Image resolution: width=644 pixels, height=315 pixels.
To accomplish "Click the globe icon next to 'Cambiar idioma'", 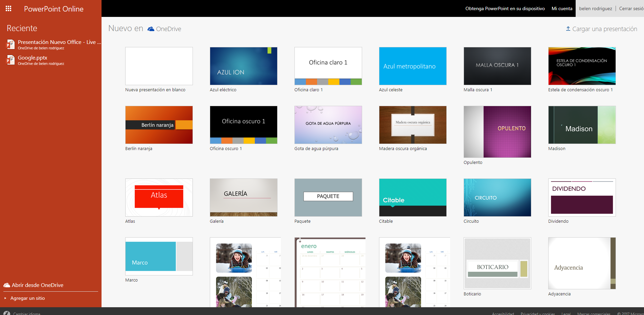I will (x=7, y=313).
